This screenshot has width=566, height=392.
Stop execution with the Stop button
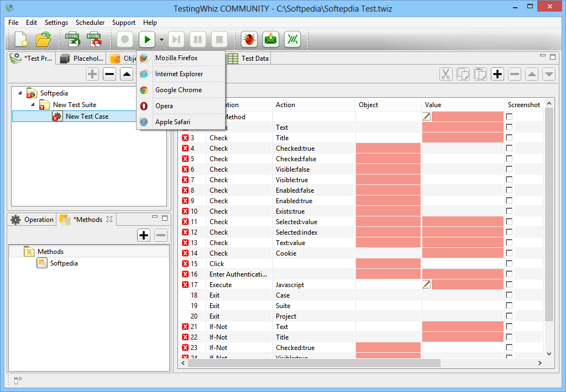pyautogui.click(x=219, y=39)
